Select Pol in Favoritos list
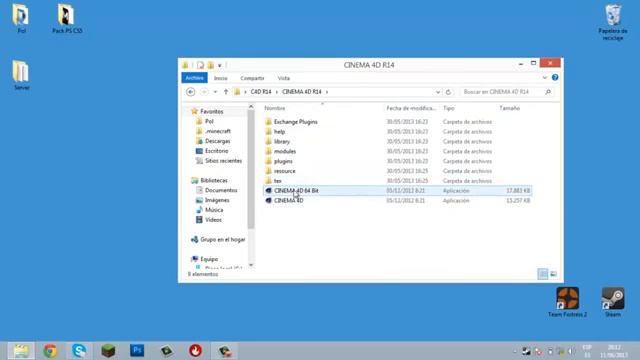 pos(209,121)
